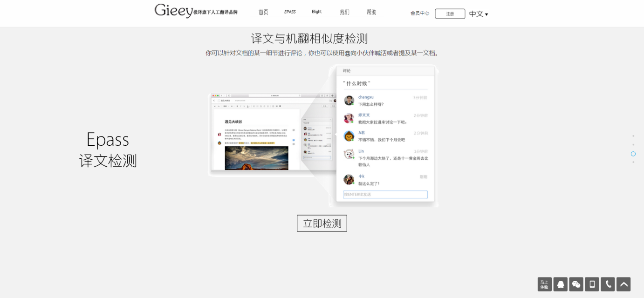This screenshot has width=644, height=298.
Task: Open the 首页 navigation tab
Action: pyautogui.click(x=263, y=12)
